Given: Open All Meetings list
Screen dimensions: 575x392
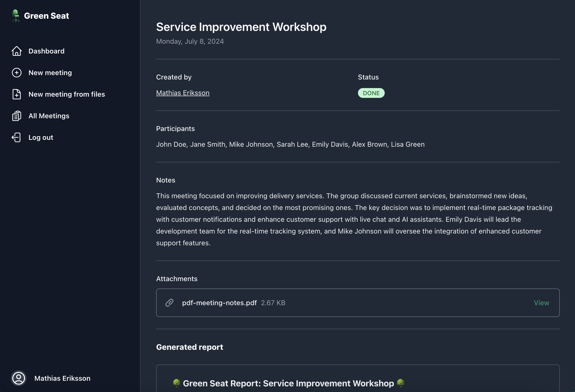Looking at the screenshot, I should click(x=49, y=116).
